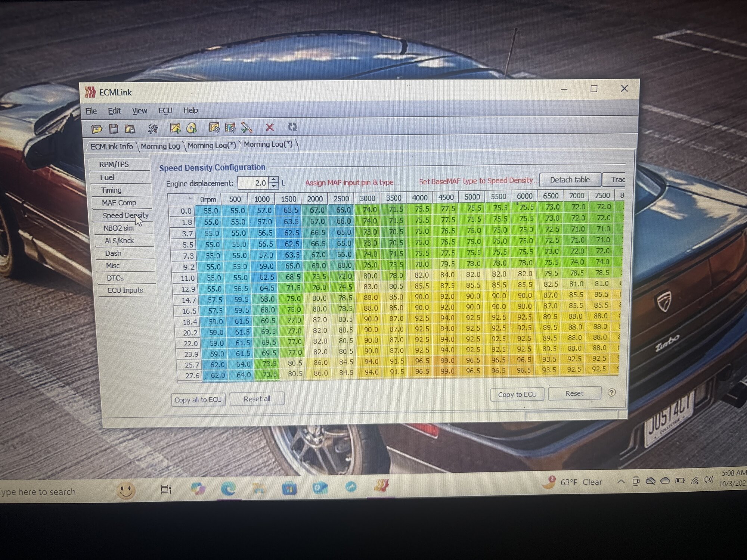
Task: Show hidden tray icons chevron
Action: (x=621, y=482)
